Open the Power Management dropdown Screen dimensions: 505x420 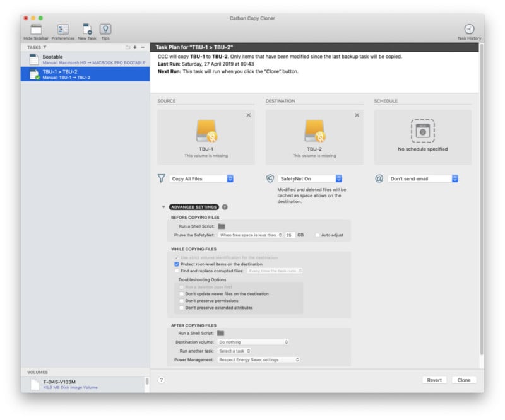[259, 360]
